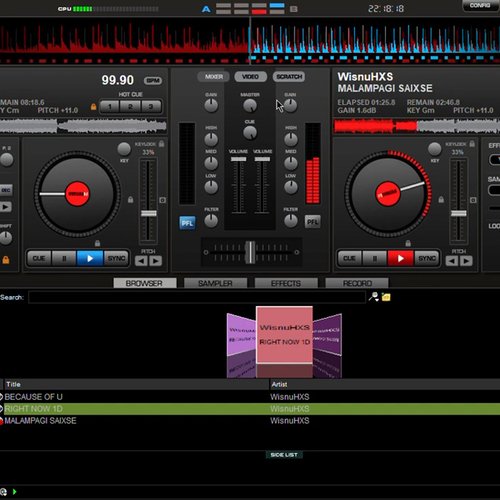Click SYNC on the right deck
The width and height of the screenshot is (500, 500).
(x=427, y=258)
